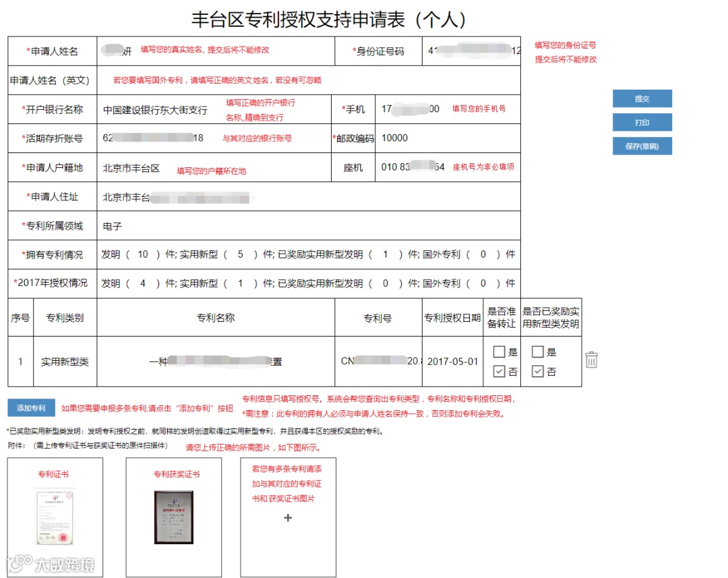Open the 专利获奖证书 thumbnail image
Viewport: 728px width, 578px height.
tap(174, 517)
